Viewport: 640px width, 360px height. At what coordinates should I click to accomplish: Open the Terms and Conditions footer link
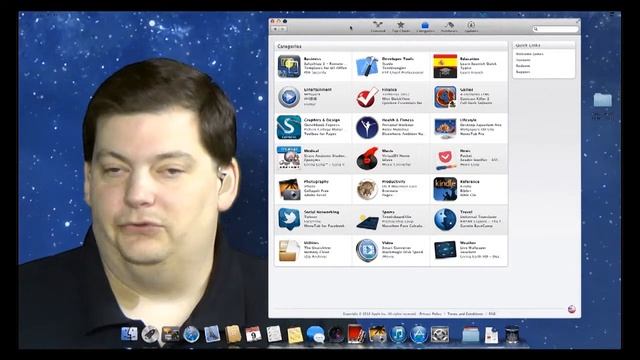pyautogui.click(x=465, y=314)
